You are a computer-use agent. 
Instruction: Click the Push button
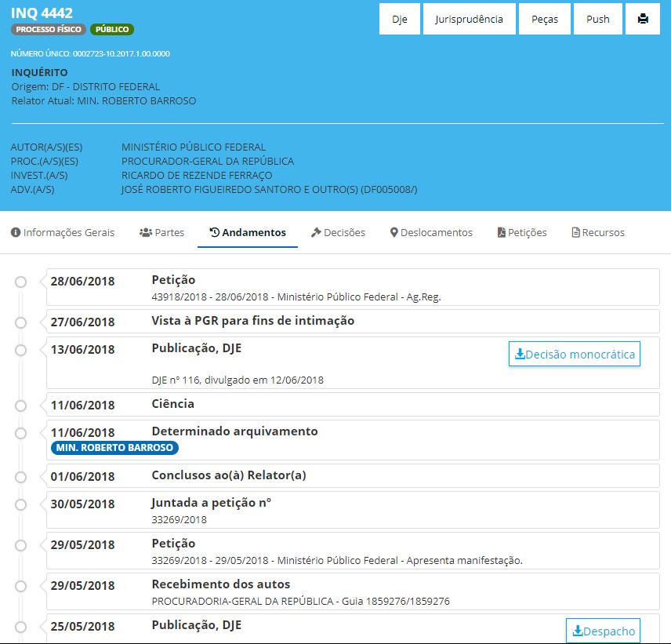(597, 19)
